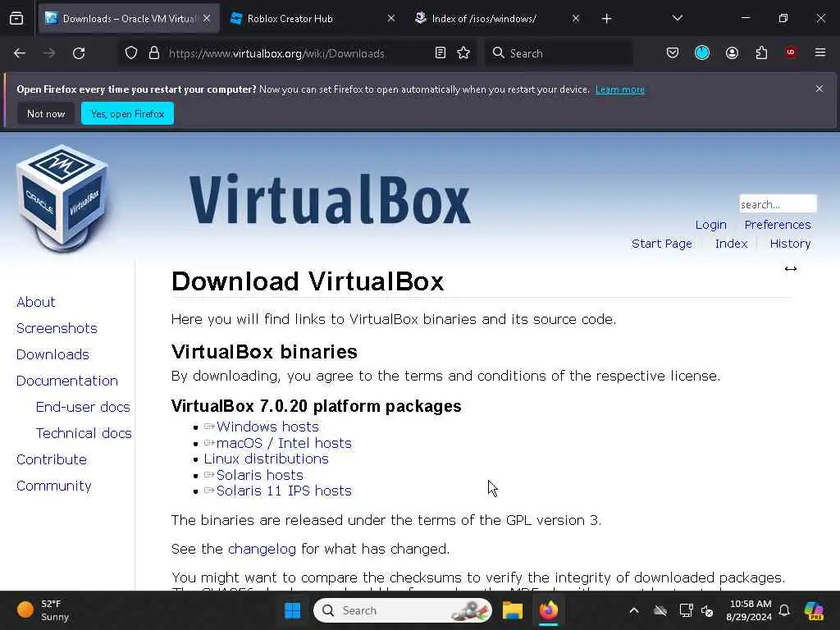Screen dimensions: 840x630
Task: Click the Firefox toolbar Search box
Action: pyautogui.click(x=559, y=53)
